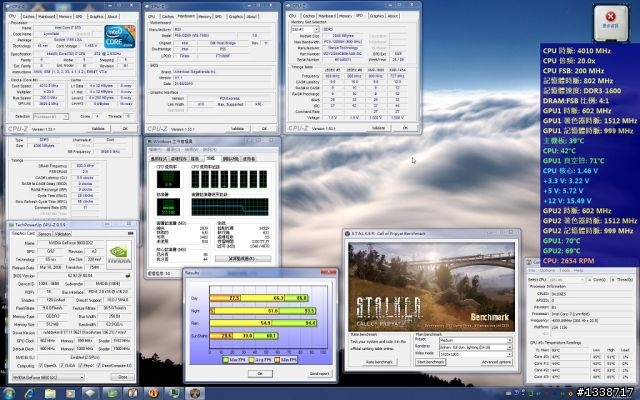Screen dimensions: 640x400
Task: Toggle PhysX checkbox in GPU-Z
Action: coord(80,366)
